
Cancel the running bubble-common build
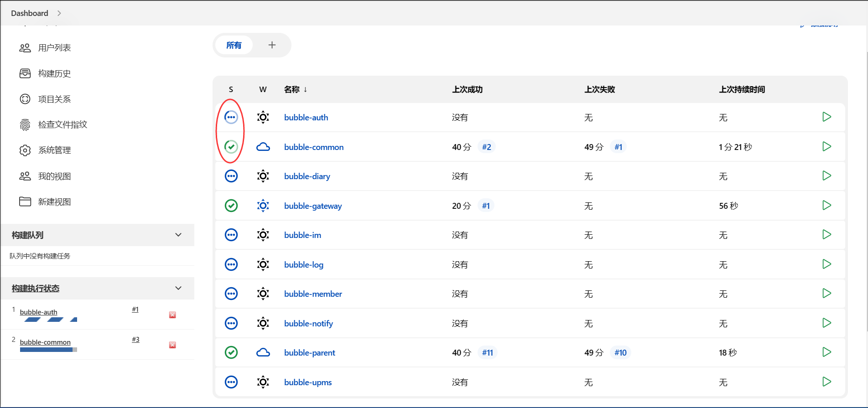[x=172, y=345]
